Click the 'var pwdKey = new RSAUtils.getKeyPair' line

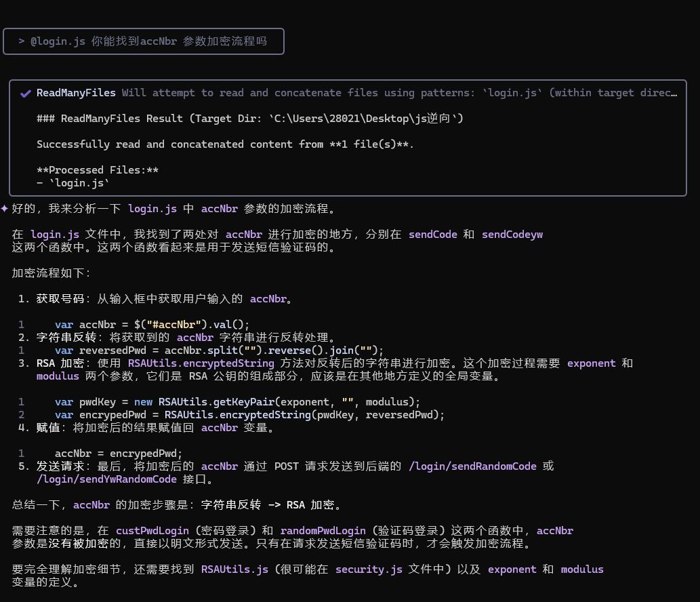point(237,402)
